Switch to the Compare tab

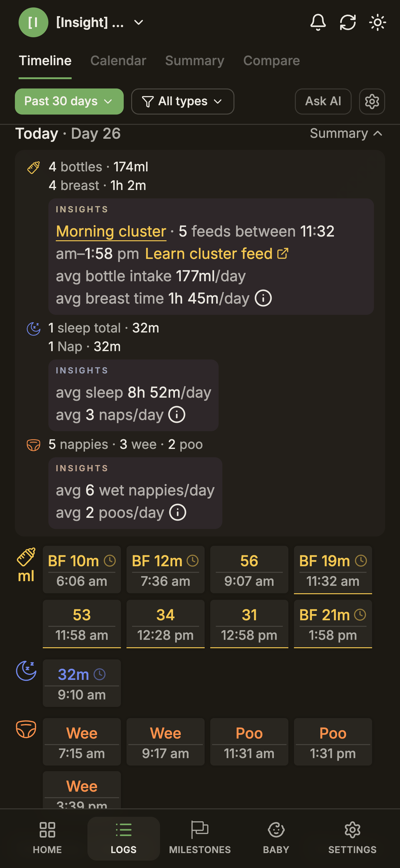pyautogui.click(x=271, y=61)
